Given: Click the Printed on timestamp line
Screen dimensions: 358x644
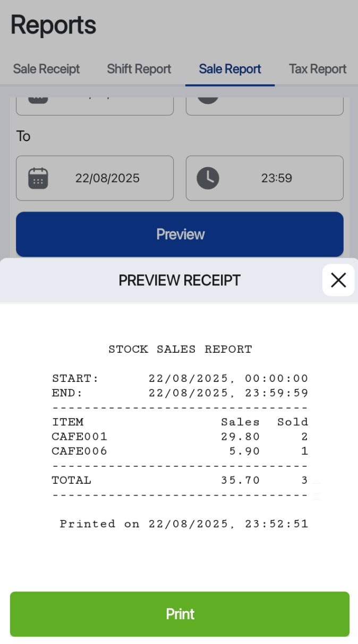Looking at the screenshot, I should (184, 524).
